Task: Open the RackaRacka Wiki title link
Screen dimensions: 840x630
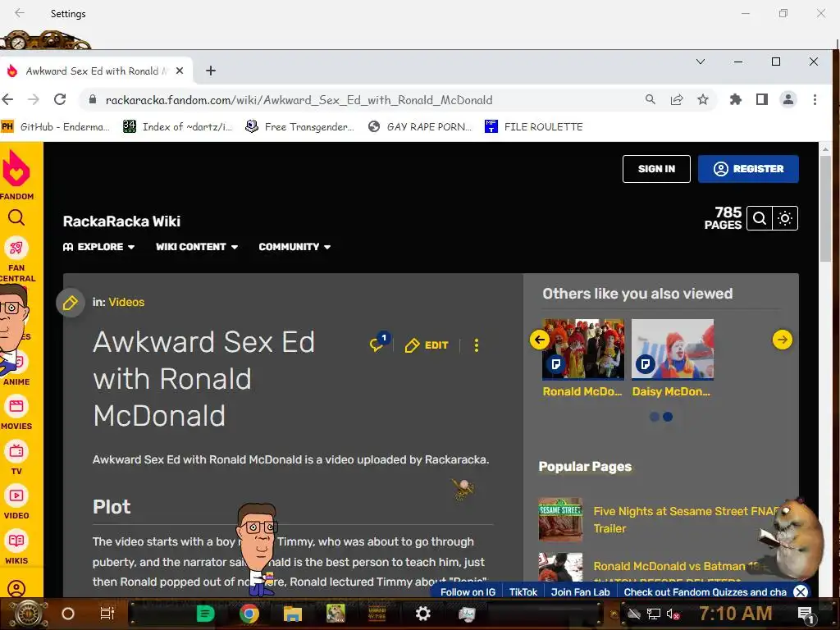Action: (x=121, y=221)
